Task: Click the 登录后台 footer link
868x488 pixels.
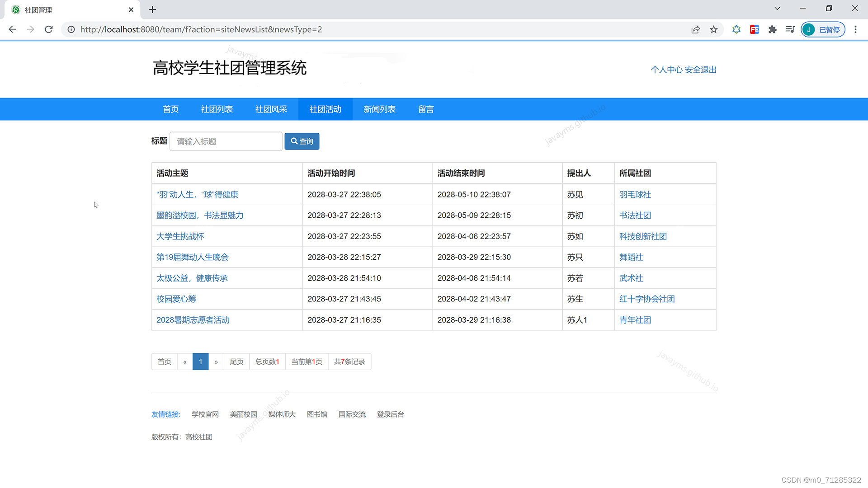Action: (390, 414)
